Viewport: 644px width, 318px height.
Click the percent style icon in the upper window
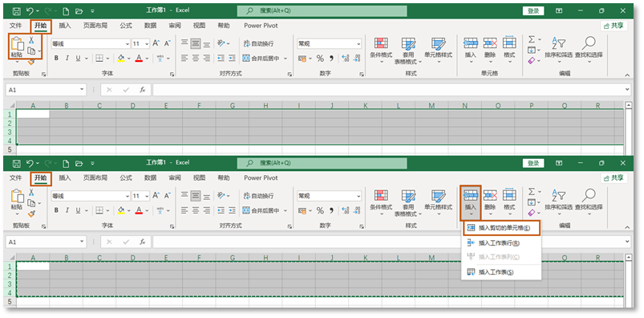pyautogui.click(x=320, y=59)
